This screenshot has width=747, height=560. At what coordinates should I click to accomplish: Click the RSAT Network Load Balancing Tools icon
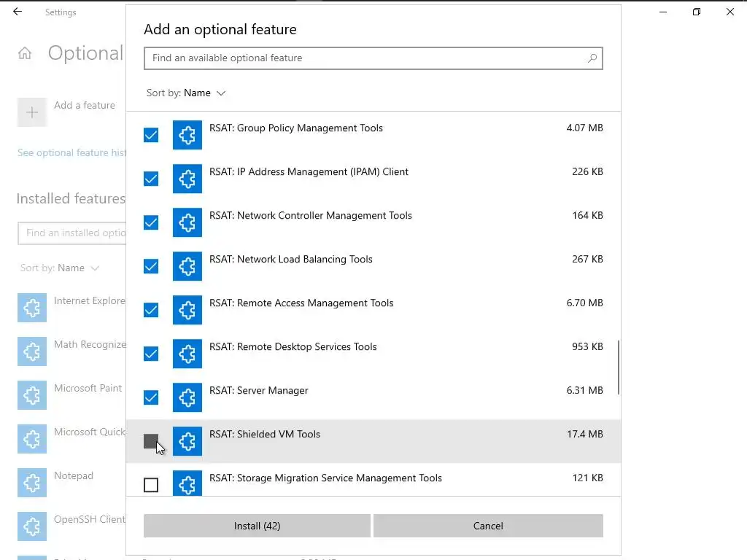187,266
